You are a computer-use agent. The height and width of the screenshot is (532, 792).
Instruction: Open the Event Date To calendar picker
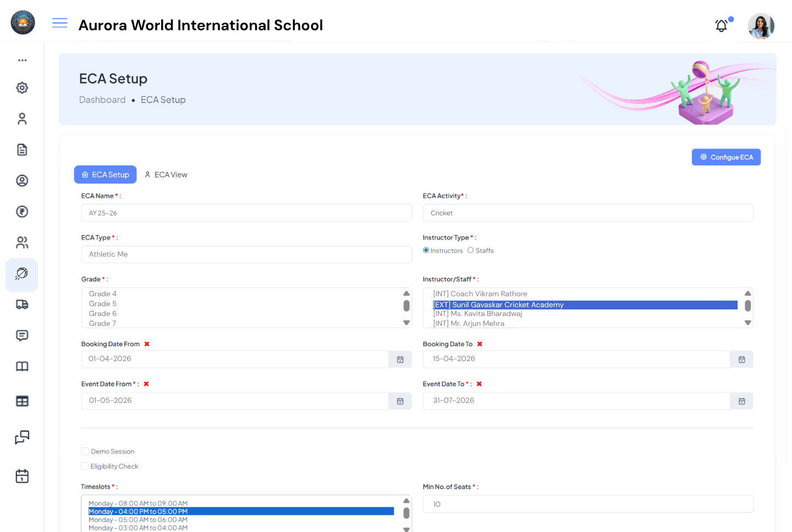(x=741, y=401)
